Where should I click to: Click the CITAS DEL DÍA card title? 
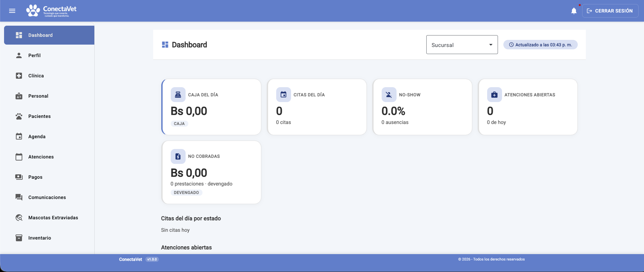tap(309, 95)
